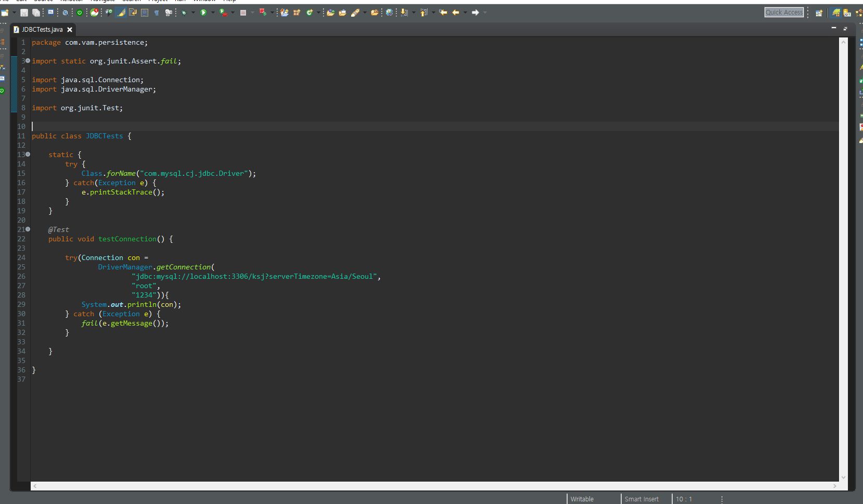Click the green Run button icon

click(203, 12)
